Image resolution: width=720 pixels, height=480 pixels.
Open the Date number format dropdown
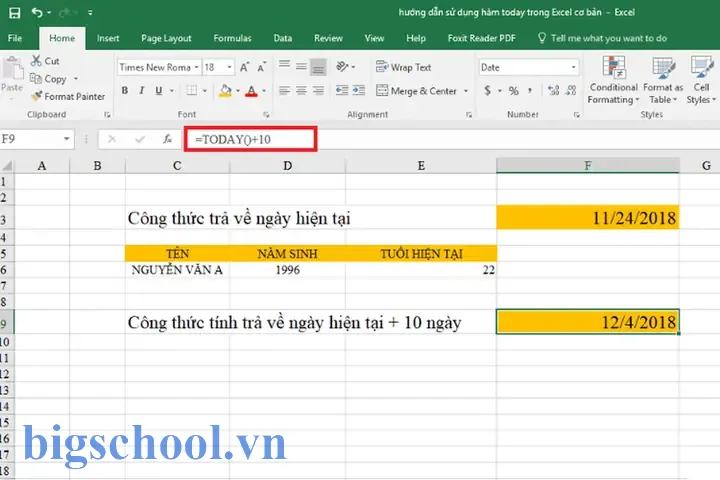pyautogui.click(x=573, y=67)
